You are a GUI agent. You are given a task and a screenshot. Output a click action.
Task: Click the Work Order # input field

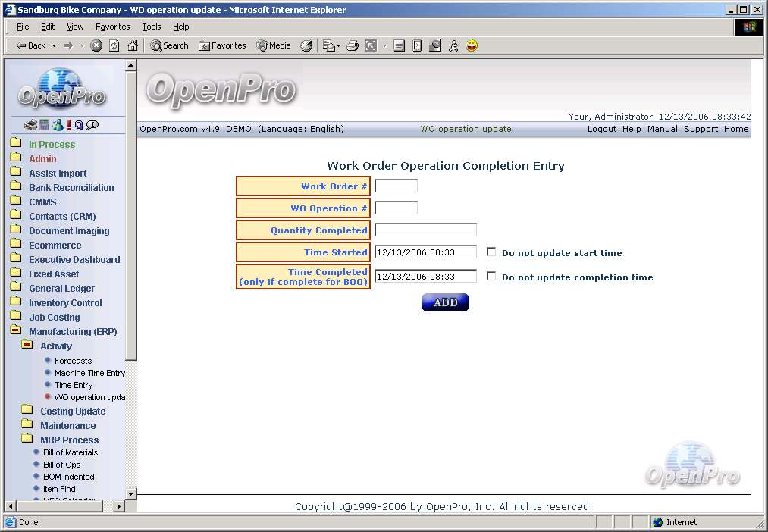point(396,186)
